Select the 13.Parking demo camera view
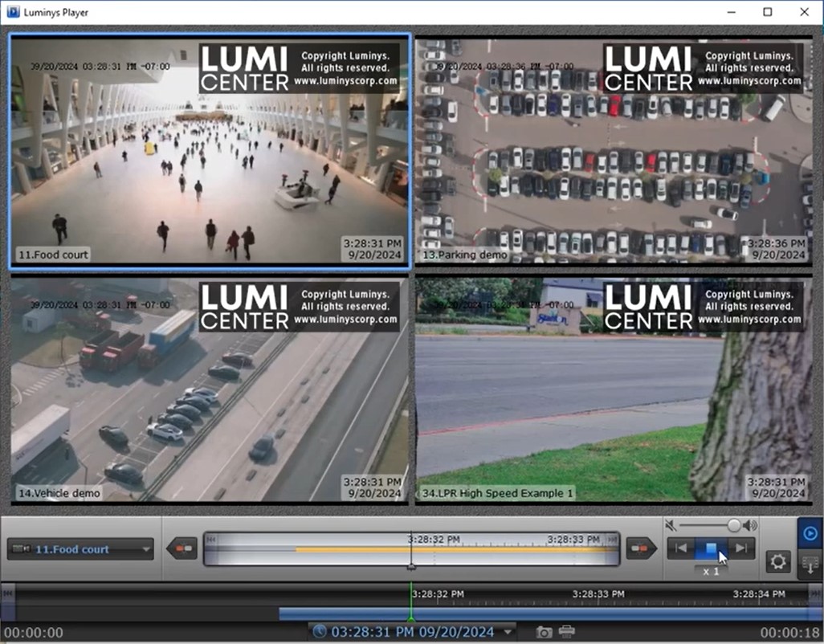The width and height of the screenshot is (824, 644). pos(614,151)
